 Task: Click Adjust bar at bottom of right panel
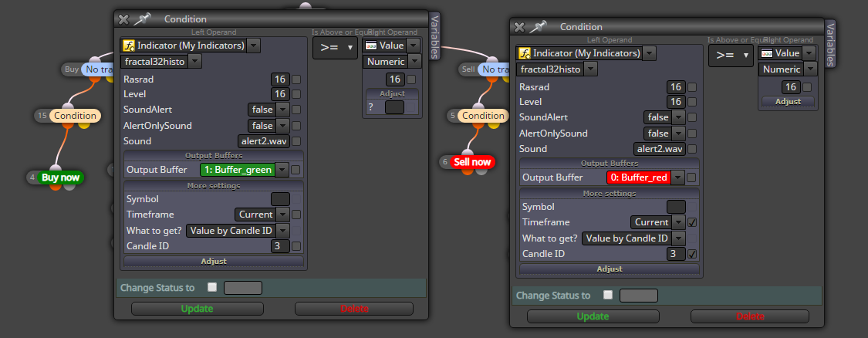click(609, 269)
